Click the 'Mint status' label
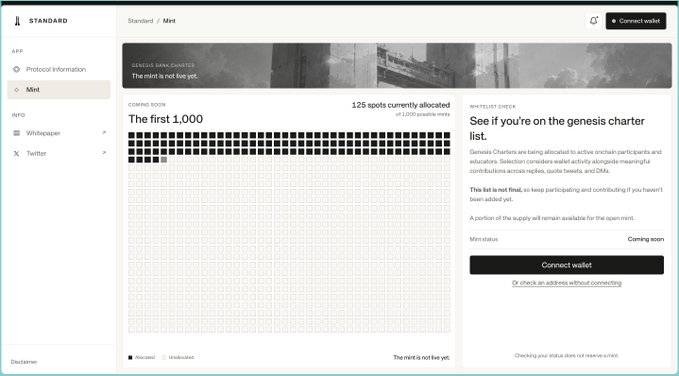The width and height of the screenshot is (679, 376). 484,239
